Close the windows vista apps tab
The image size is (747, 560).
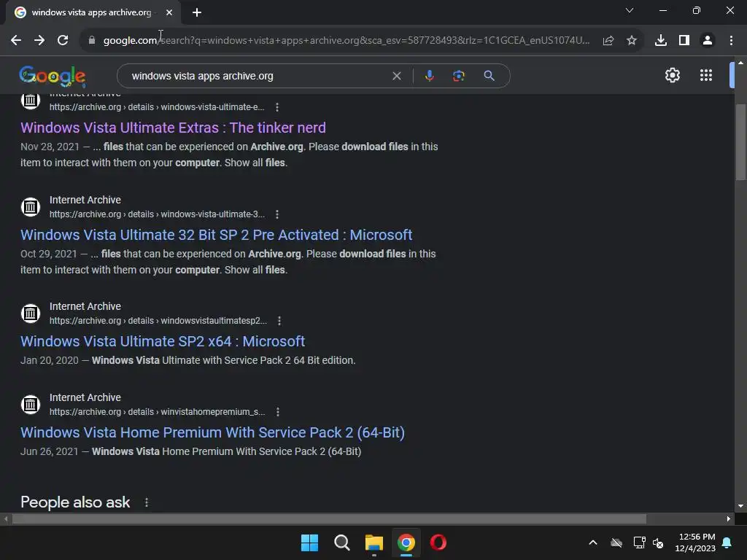click(x=169, y=12)
